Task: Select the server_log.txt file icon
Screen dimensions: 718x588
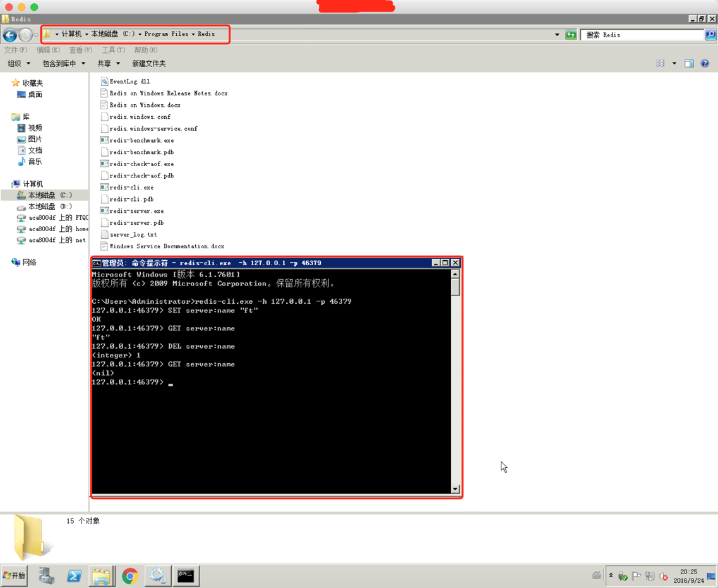Action: (x=104, y=234)
